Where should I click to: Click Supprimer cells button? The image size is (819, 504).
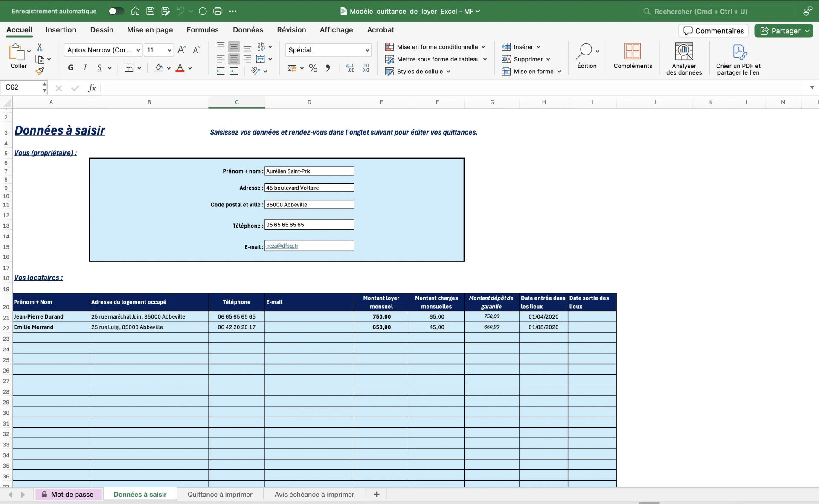coord(526,59)
